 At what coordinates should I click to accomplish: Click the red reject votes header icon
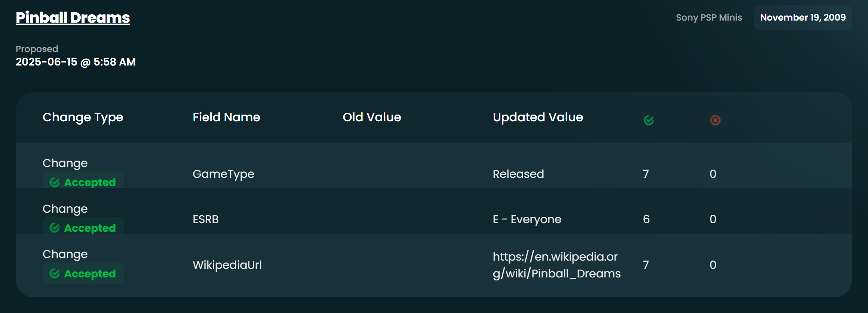(x=715, y=120)
